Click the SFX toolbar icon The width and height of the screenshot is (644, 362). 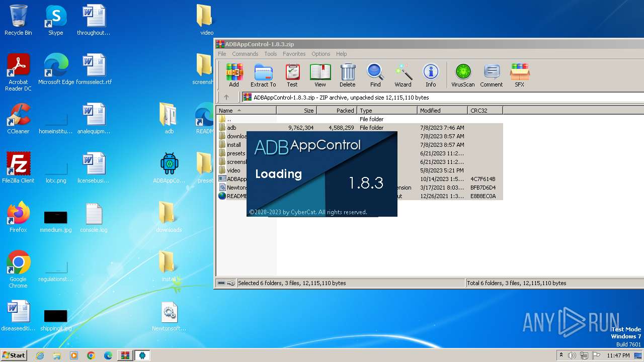tap(520, 75)
